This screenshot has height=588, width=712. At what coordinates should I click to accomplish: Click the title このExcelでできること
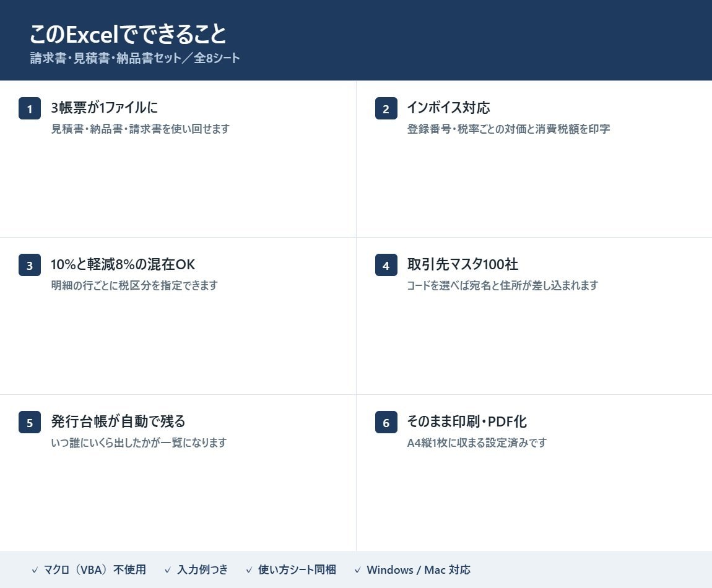pyautogui.click(x=128, y=34)
